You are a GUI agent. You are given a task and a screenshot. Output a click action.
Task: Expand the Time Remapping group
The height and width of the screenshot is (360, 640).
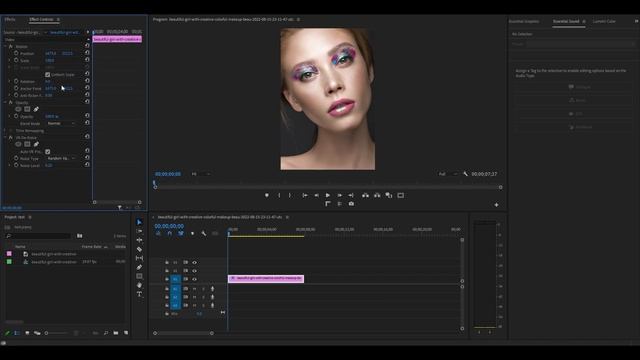(x=5, y=130)
